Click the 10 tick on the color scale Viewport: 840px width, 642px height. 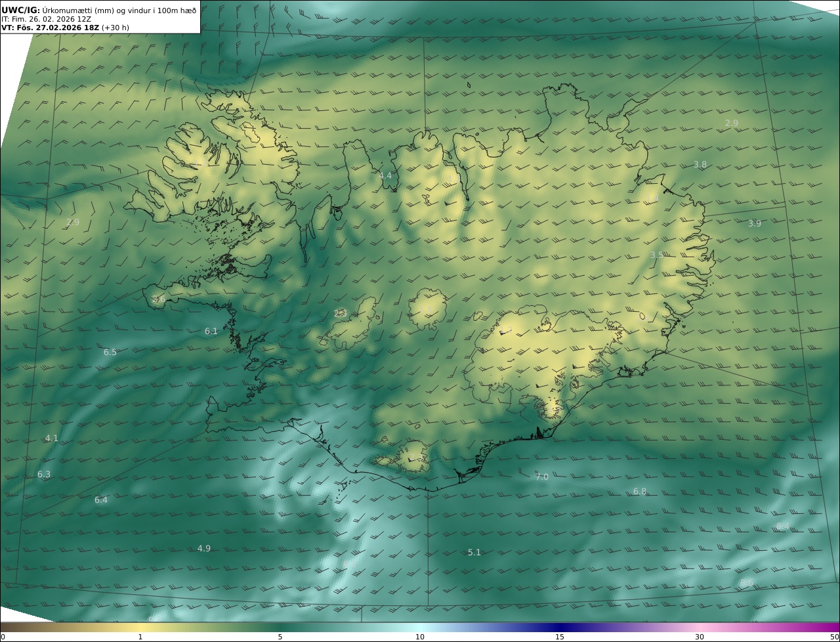(x=420, y=637)
